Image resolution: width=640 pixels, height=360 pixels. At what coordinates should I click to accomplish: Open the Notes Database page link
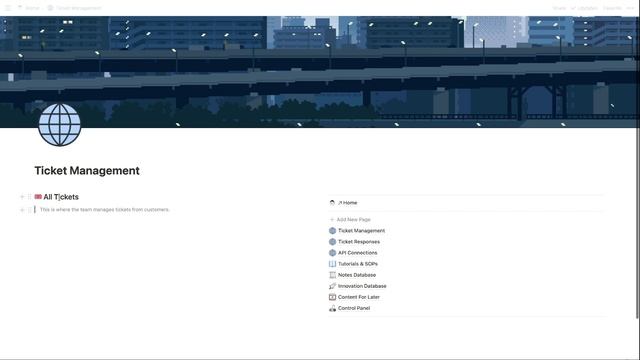pyautogui.click(x=357, y=275)
